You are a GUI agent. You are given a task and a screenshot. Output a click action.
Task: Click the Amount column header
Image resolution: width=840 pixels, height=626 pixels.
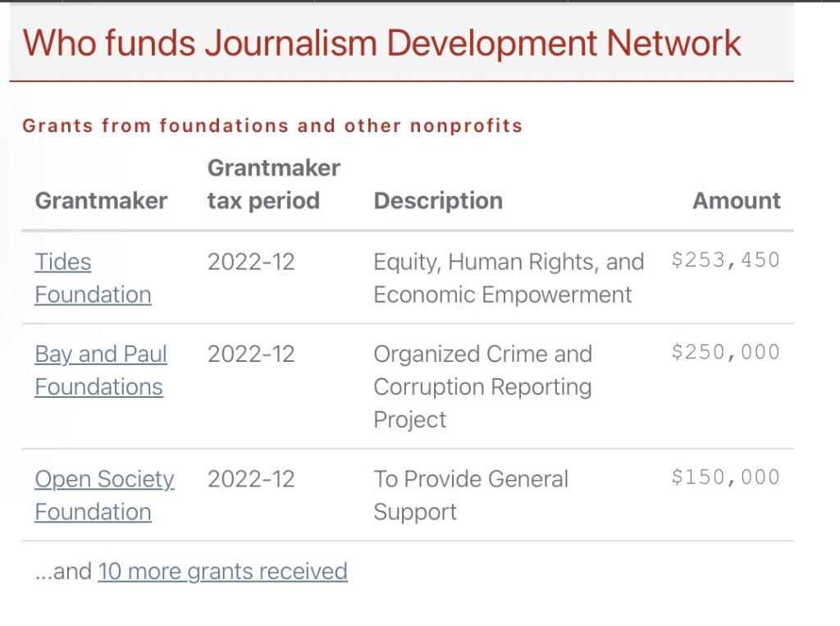pos(737,201)
